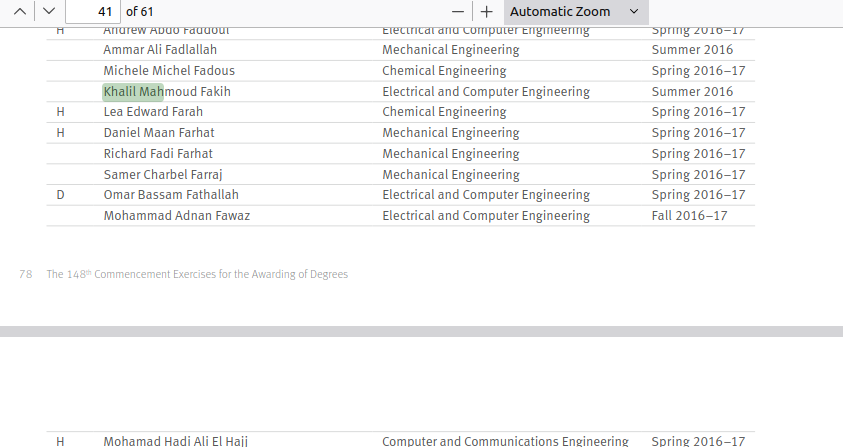Click Spring 2016–17 in Daniel Maan Farhat row

pyautogui.click(x=698, y=133)
